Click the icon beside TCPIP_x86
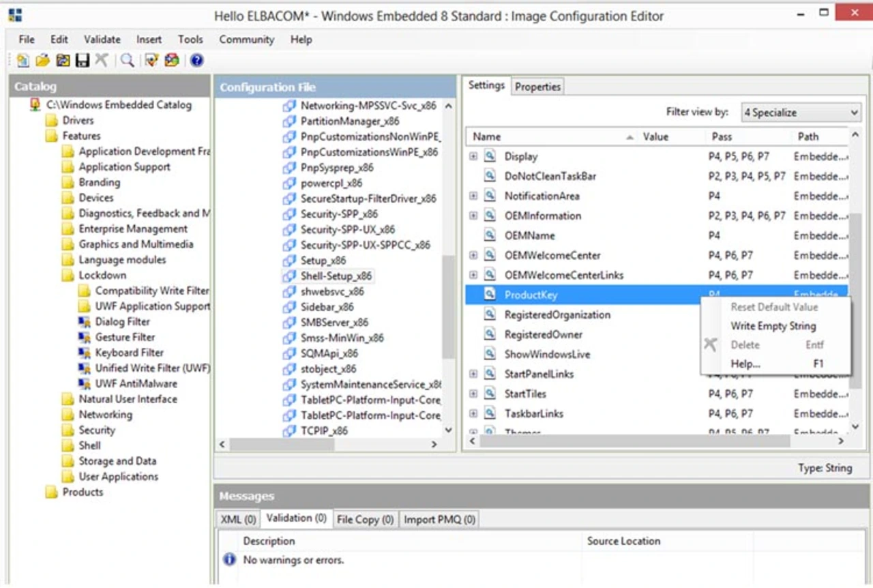This screenshot has width=873, height=588. 290,431
